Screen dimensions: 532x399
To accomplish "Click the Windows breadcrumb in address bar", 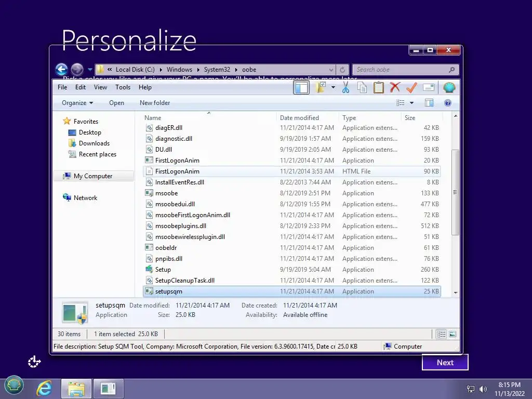I will 179,70.
